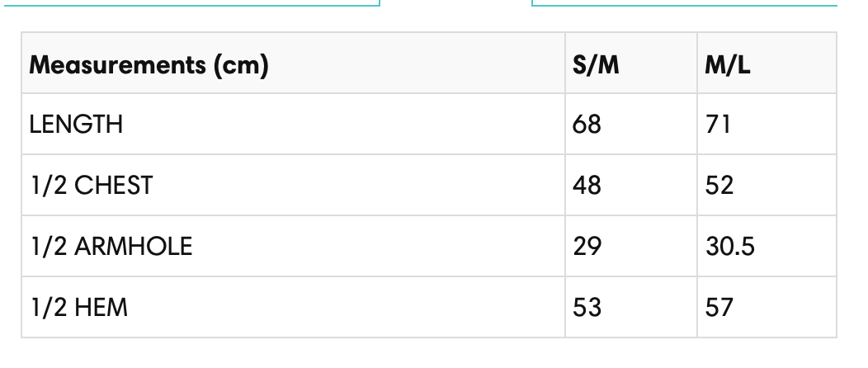The width and height of the screenshot is (868, 368).
Task: Select the M/L length value 71
Action: (718, 125)
